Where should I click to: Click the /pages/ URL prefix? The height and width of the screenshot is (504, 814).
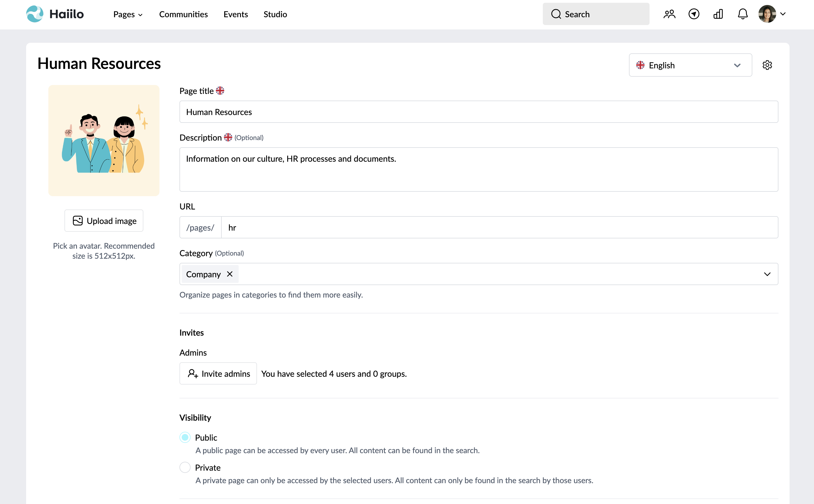point(200,227)
